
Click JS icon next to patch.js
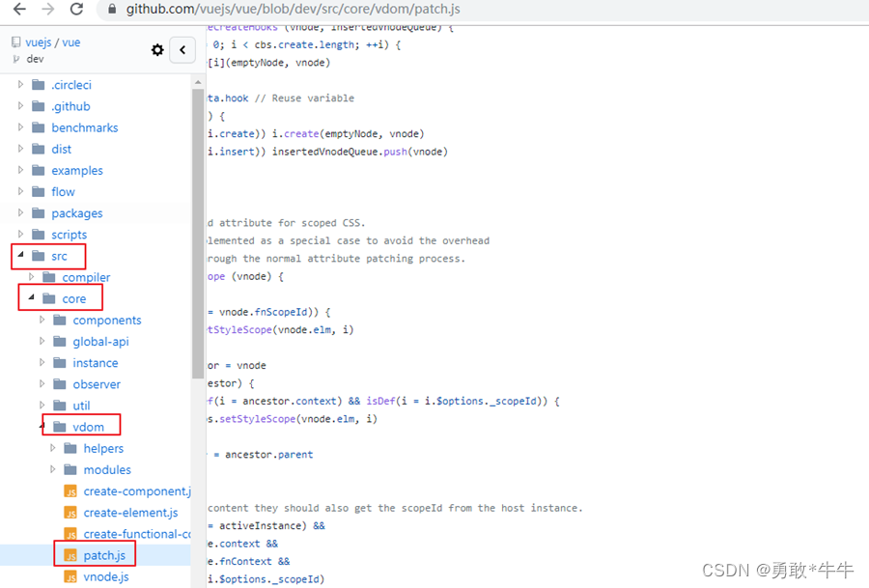coord(70,555)
